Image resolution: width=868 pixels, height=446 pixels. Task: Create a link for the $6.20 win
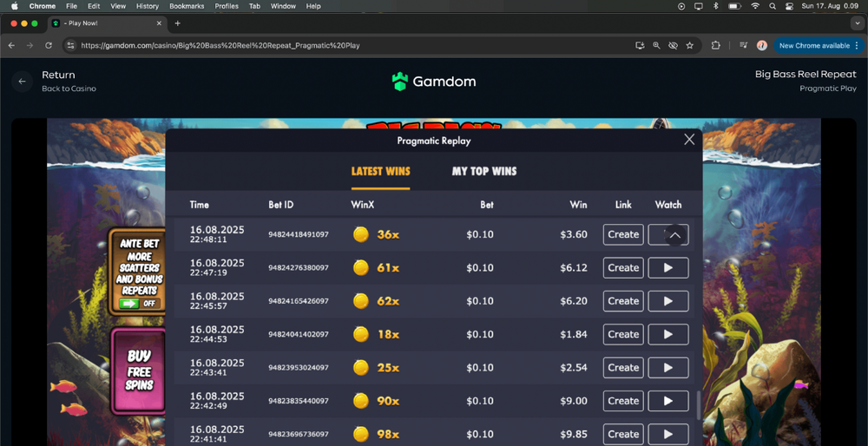coord(622,301)
